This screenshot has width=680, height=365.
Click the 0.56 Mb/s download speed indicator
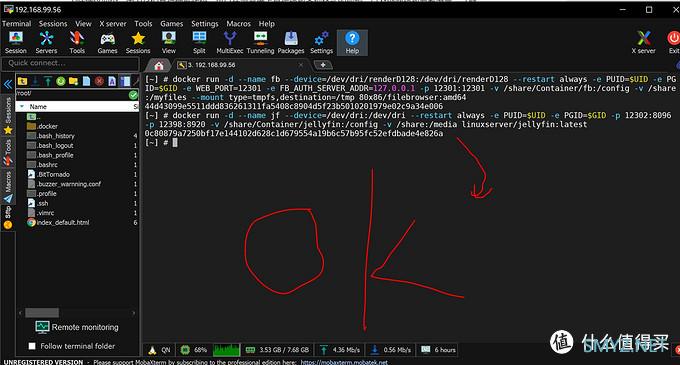coord(391,350)
